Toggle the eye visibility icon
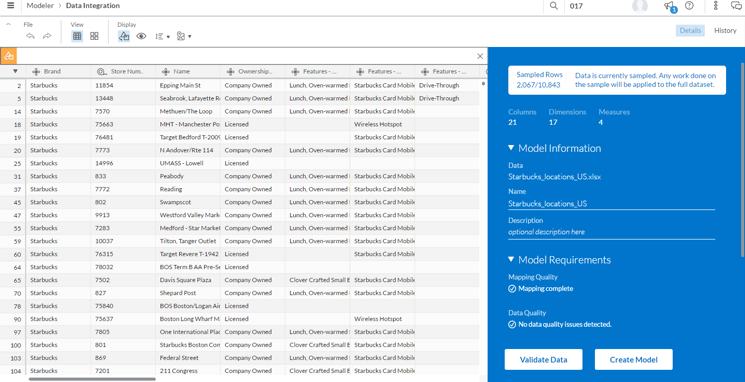Screen dimensions: 745x382 (x=141, y=36)
